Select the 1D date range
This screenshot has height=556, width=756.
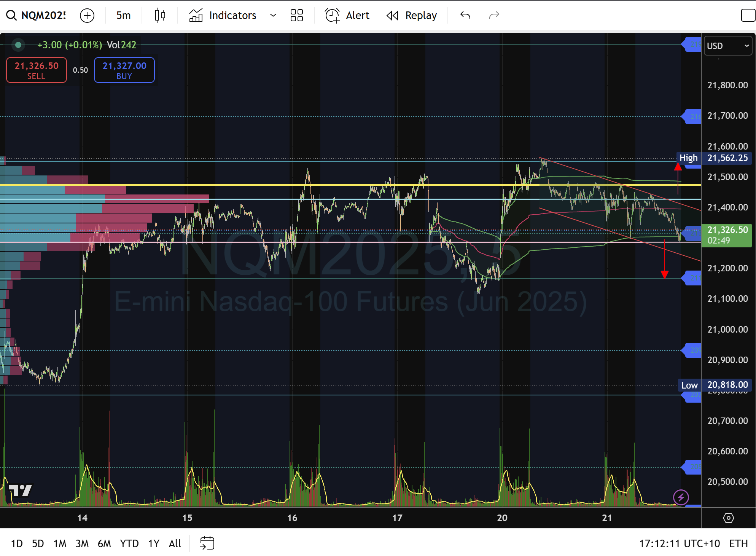click(17, 543)
